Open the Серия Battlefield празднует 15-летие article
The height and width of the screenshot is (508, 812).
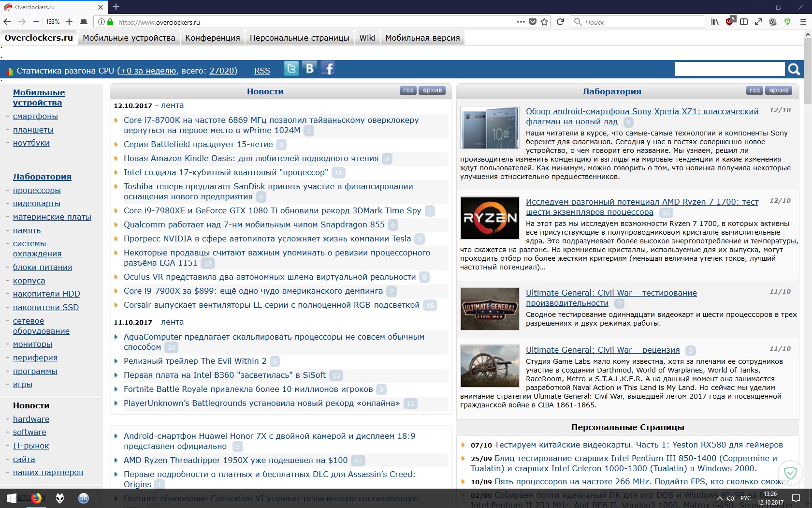(x=198, y=144)
